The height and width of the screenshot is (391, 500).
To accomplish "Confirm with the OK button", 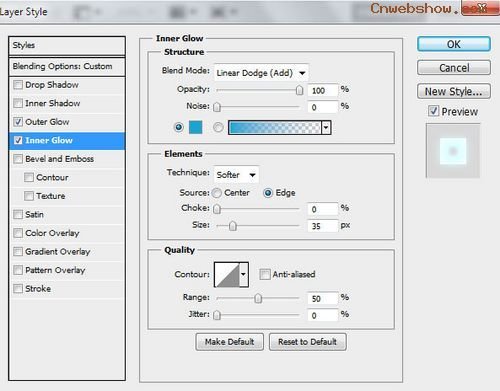I will coord(454,44).
